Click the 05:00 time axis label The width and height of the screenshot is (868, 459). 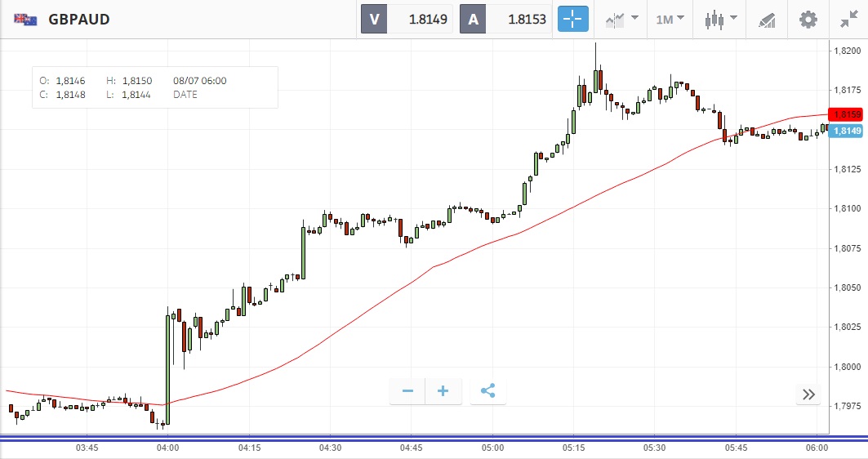click(x=492, y=448)
